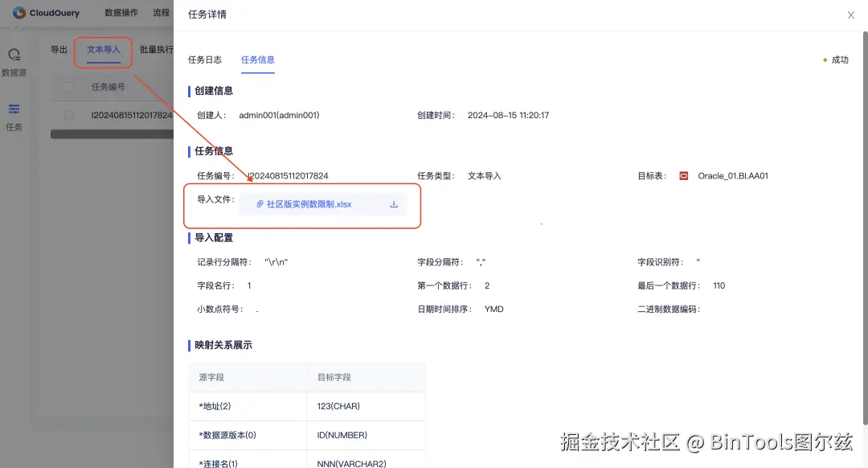This screenshot has width=868, height=468.
Task: Click the detail panel vertical scrollbar
Action: click(866, 228)
